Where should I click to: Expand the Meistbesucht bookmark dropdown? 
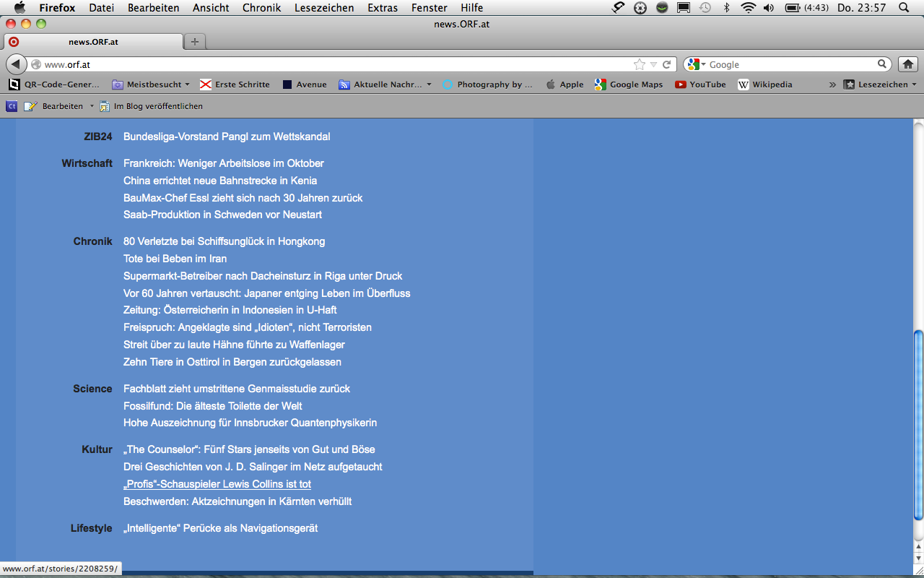187,85
